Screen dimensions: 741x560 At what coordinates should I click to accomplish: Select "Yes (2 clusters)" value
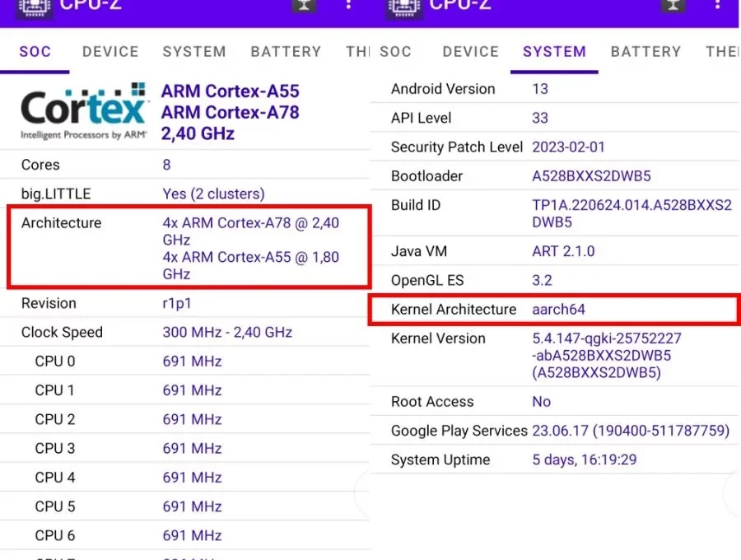click(213, 194)
